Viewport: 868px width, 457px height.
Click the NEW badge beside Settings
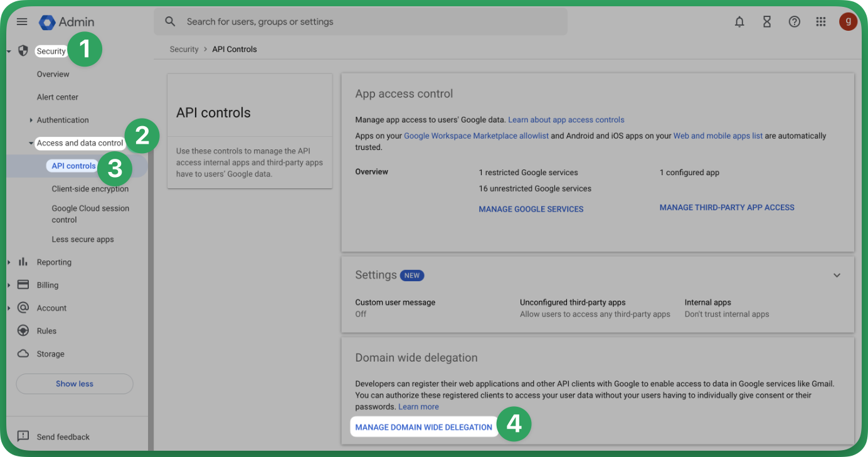coord(412,276)
